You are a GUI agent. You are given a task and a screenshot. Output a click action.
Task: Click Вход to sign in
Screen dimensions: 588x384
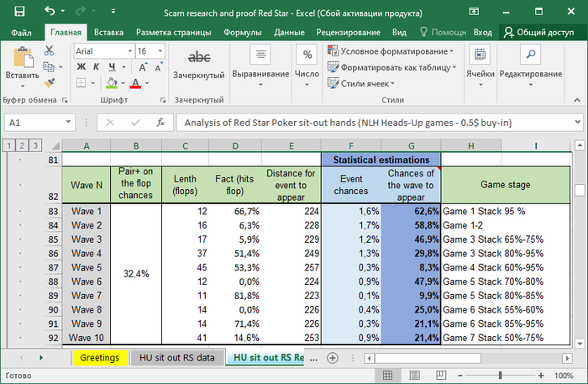pos(482,33)
